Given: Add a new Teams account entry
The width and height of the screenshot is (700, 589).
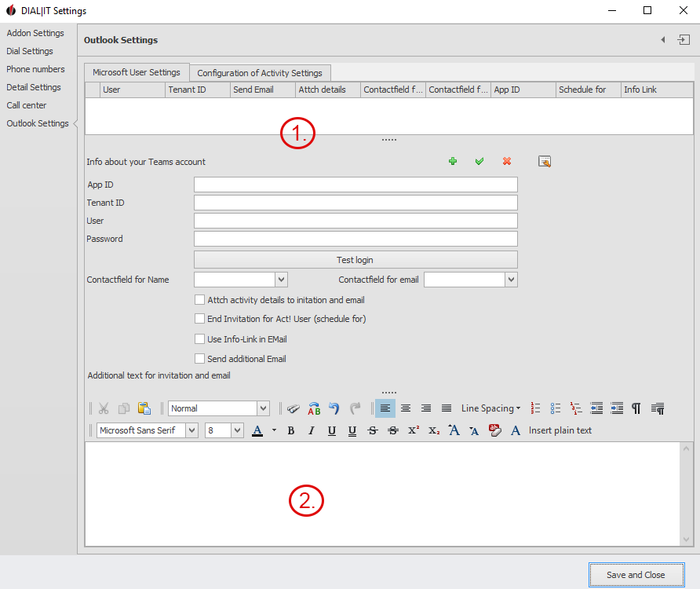Looking at the screenshot, I should [453, 161].
